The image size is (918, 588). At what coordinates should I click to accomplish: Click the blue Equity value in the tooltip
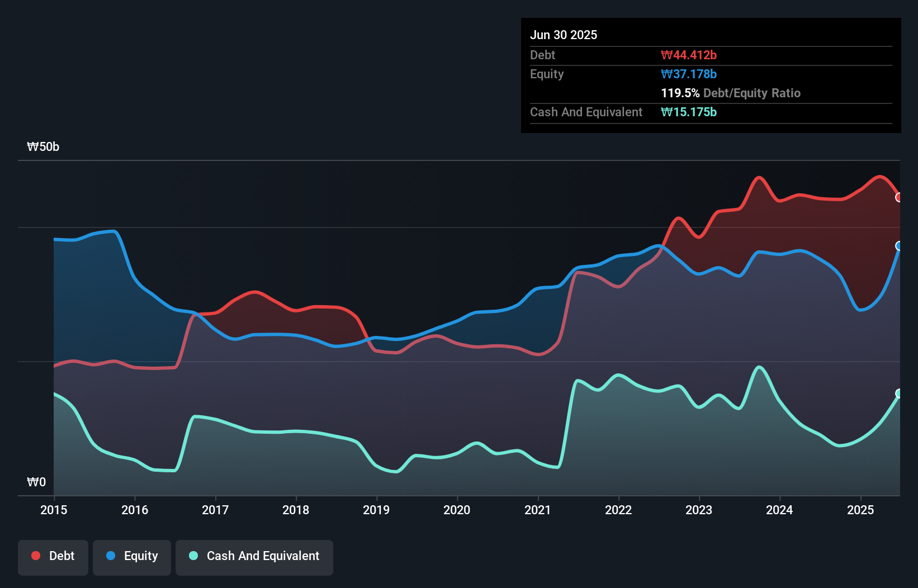(689, 74)
